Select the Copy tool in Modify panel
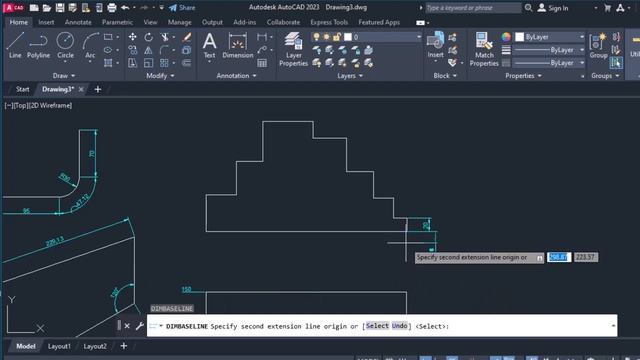640x360 pixels. [x=133, y=50]
